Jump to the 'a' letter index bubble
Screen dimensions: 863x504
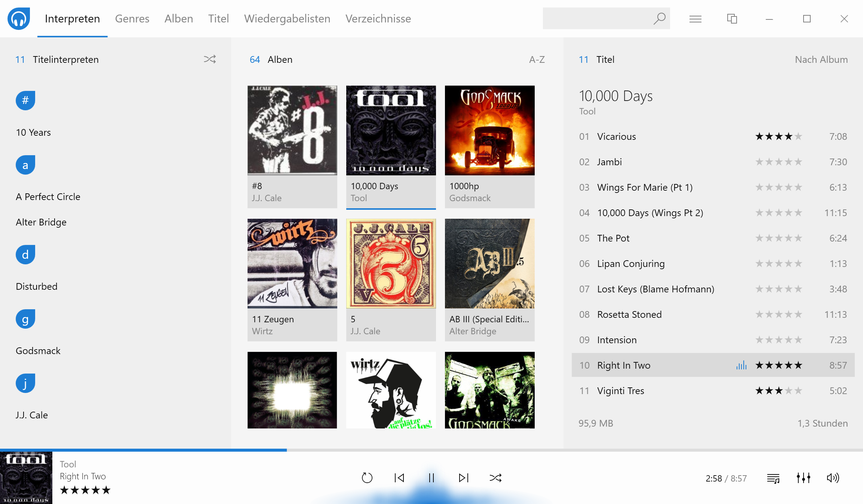point(25,165)
